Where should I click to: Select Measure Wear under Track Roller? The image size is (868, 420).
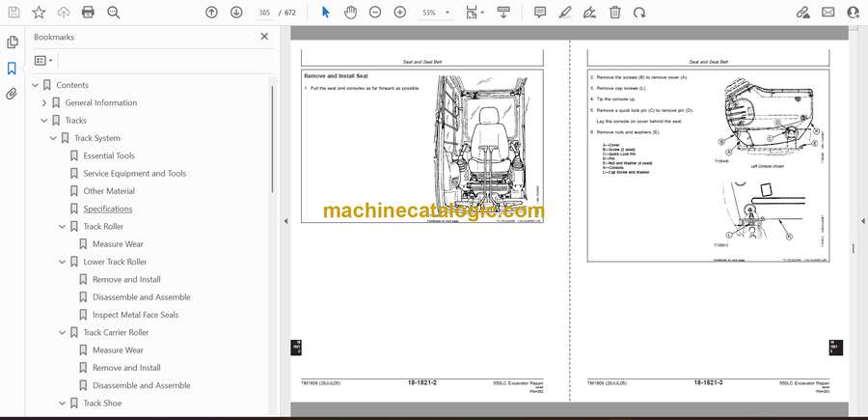coord(118,244)
